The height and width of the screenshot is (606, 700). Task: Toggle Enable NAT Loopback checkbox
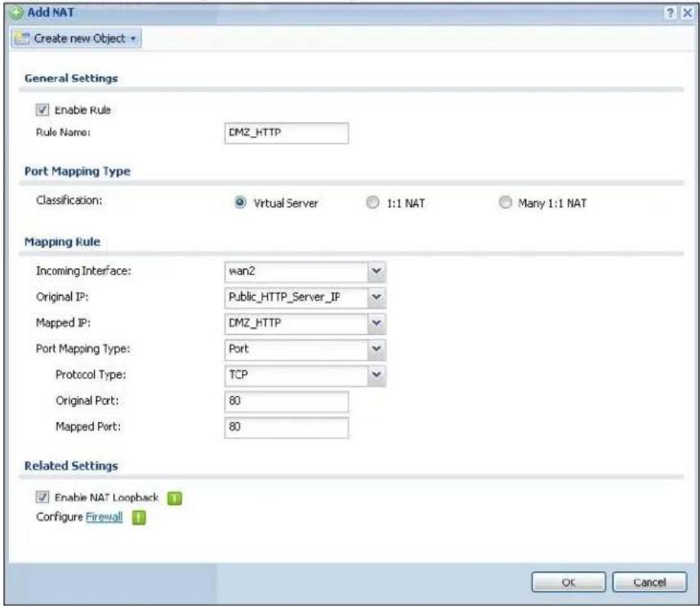[42, 497]
